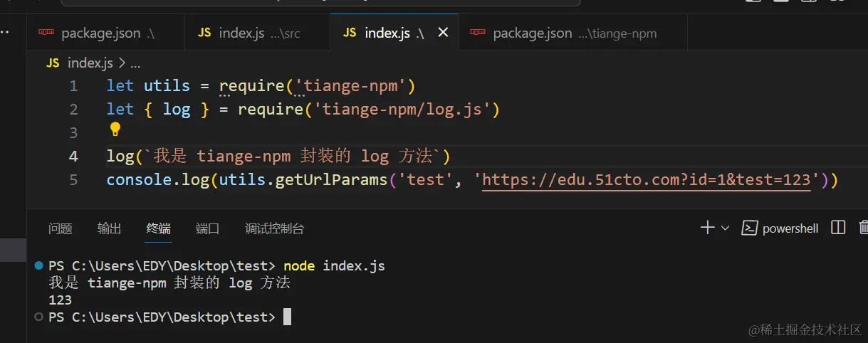Viewport: 868px width, 343px height.
Task: Open the new terminal launch profile dropdown
Action: click(726, 228)
